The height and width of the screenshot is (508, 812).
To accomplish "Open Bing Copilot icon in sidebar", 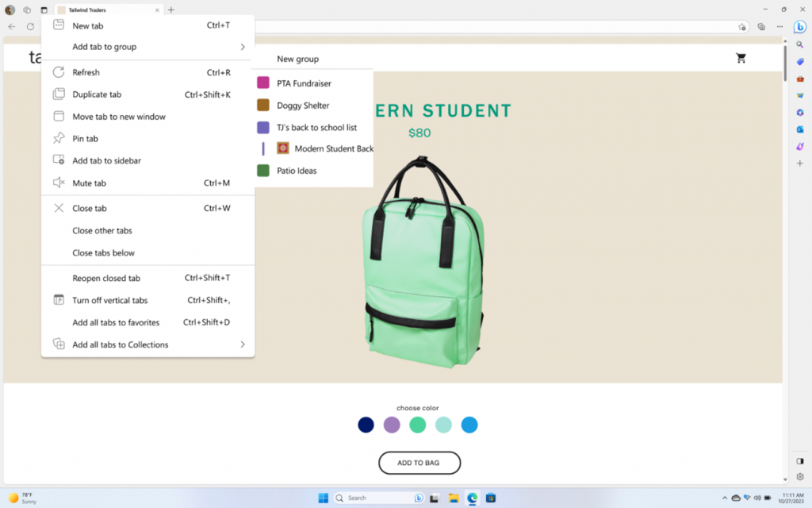I will point(800,26).
